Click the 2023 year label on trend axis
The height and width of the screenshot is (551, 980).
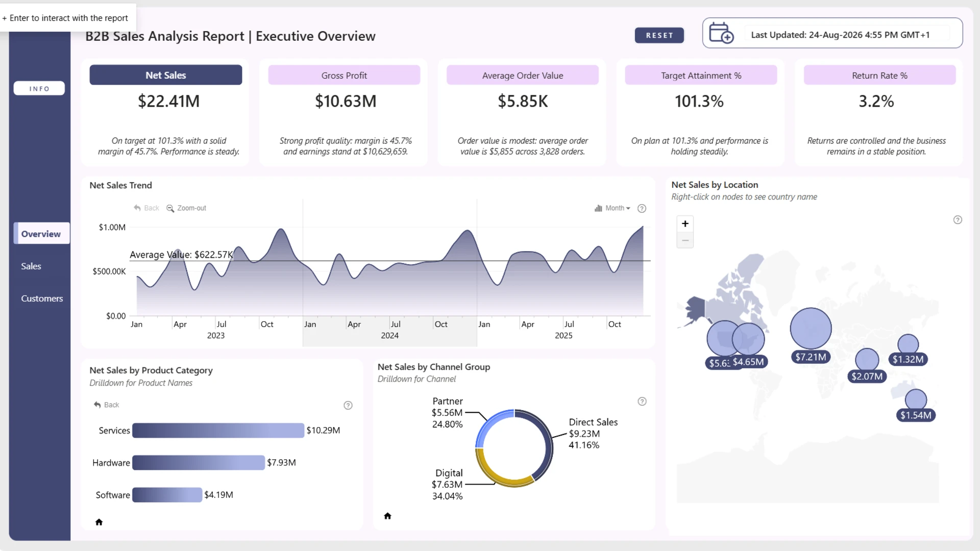point(216,336)
